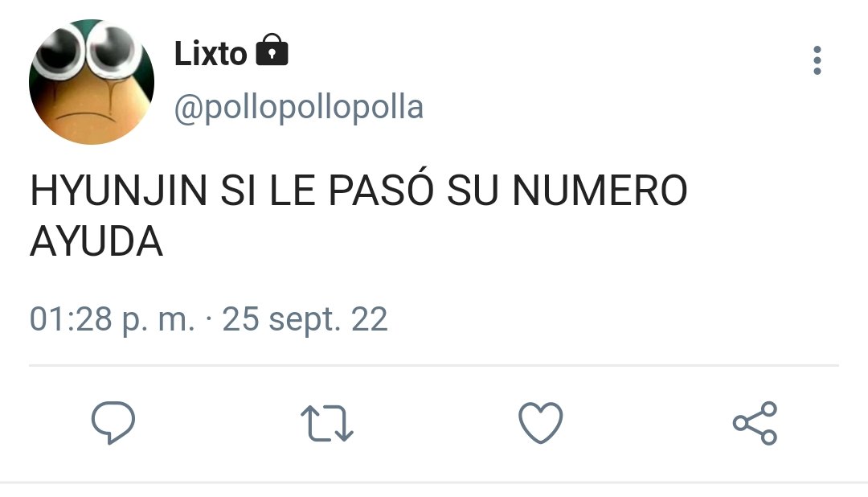Image resolution: width=868 pixels, height=497 pixels.
Task: Click the padlock icon beside Lixto
Action: tap(272, 51)
